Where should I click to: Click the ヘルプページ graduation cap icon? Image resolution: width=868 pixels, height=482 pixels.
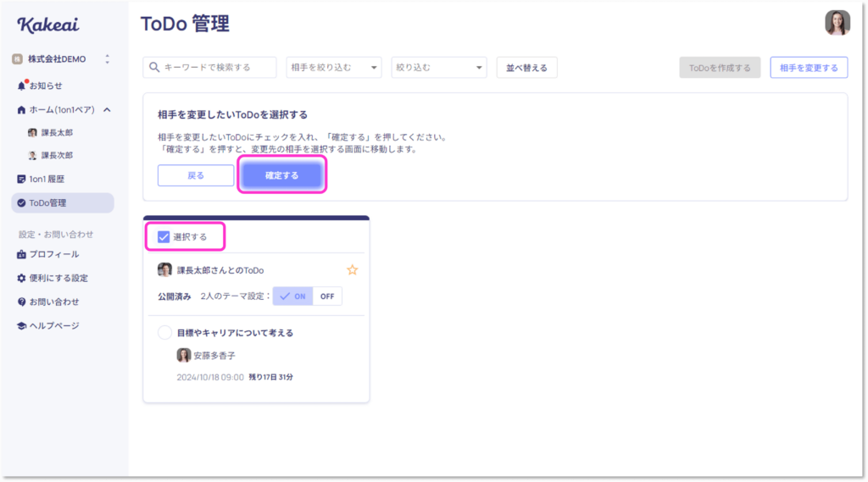pos(21,325)
